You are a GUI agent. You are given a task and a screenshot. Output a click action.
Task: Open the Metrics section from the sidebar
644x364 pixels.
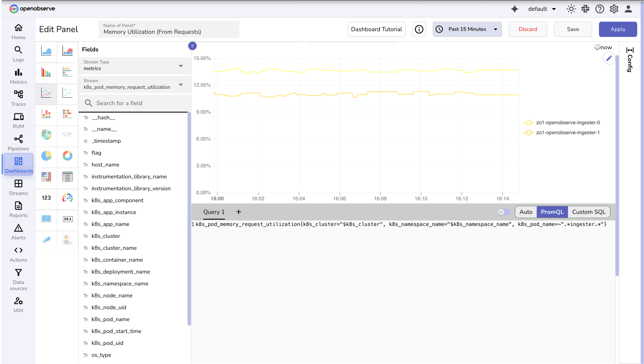click(x=18, y=76)
